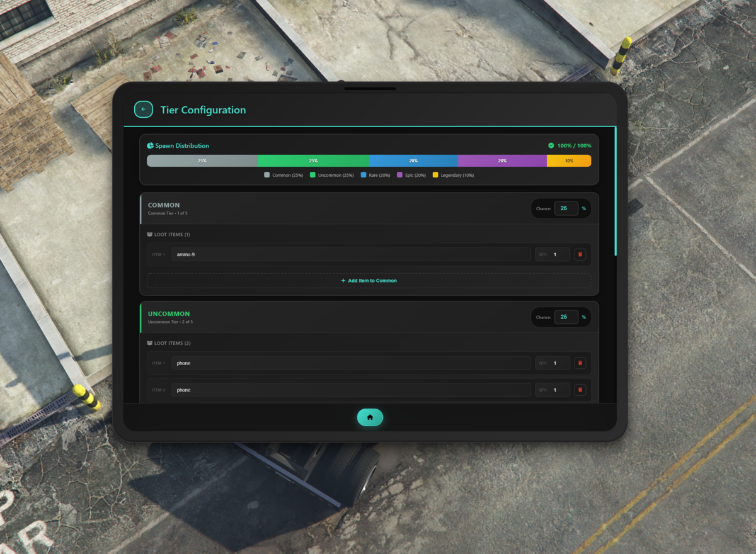Focus Uncommon item 2 name field
Viewport: 756px width, 554px height.
tap(351, 390)
